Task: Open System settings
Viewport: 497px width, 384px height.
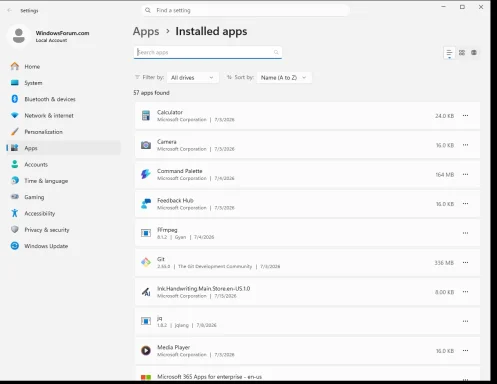Action: (63, 83)
